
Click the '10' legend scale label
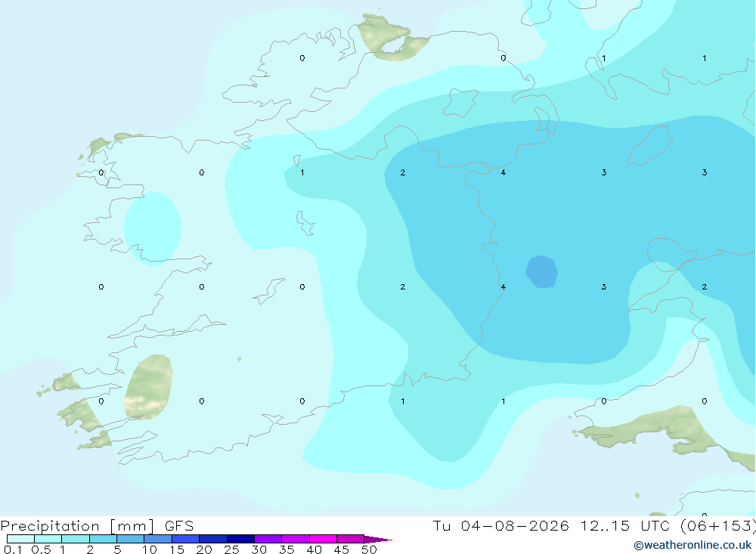pos(150,549)
